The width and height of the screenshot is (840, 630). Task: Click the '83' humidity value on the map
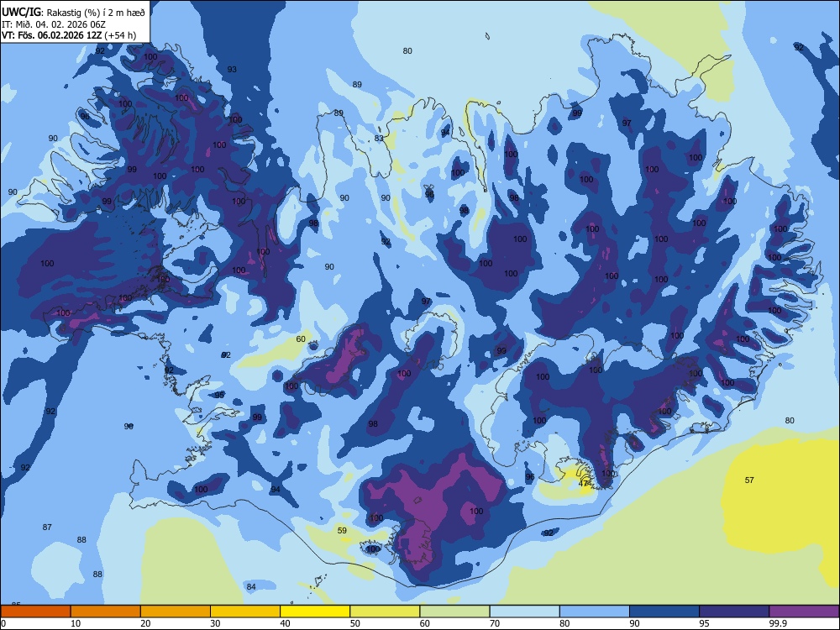click(380, 139)
